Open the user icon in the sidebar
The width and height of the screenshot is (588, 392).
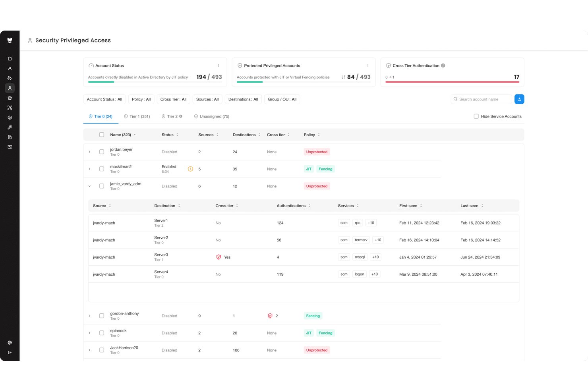[x=10, y=68]
